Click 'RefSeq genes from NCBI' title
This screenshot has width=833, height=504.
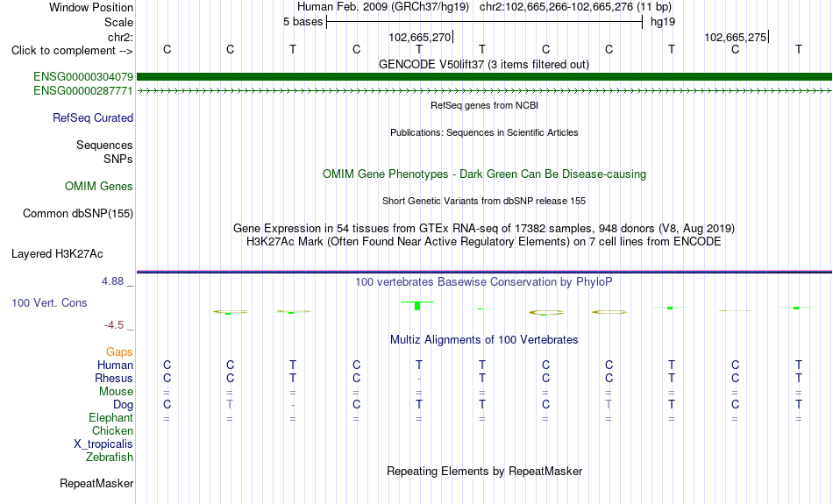point(484,105)
